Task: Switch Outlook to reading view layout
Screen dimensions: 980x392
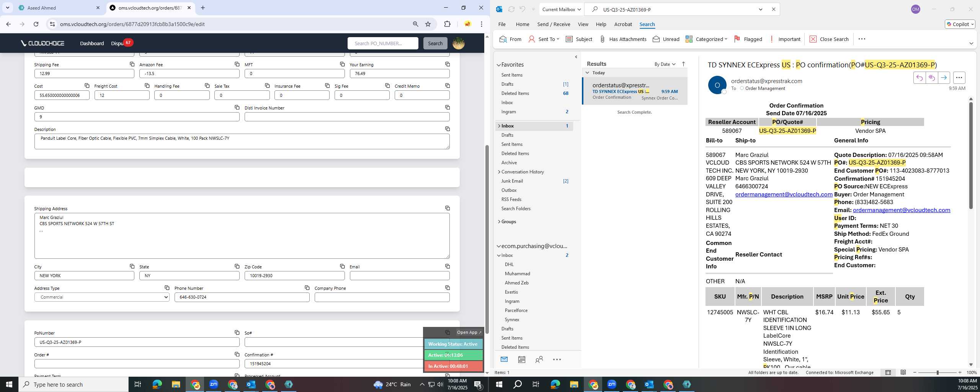Action: [x=903, y=372]
